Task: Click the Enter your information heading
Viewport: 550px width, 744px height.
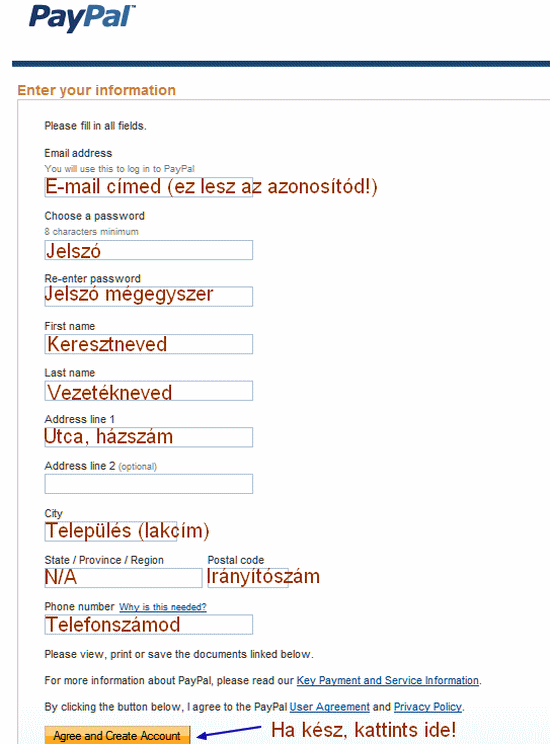Action: [x=96, y=90]
